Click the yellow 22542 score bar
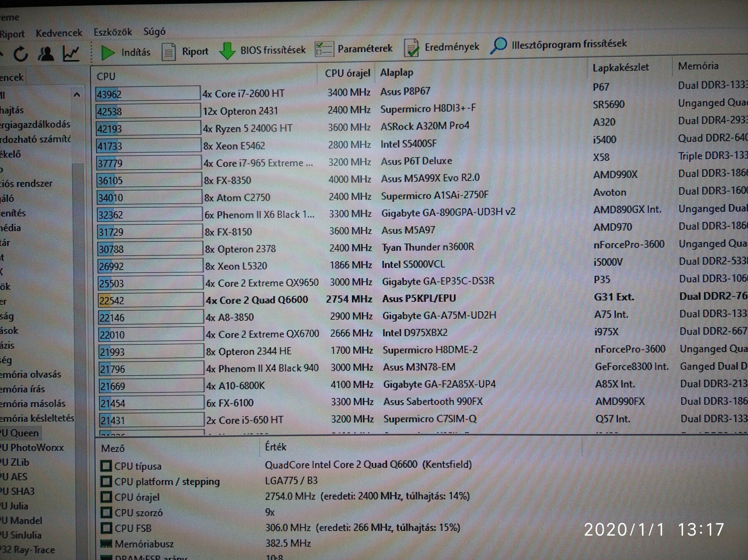The width and height of the screenshot is (748, 560). tap(150, 300)
